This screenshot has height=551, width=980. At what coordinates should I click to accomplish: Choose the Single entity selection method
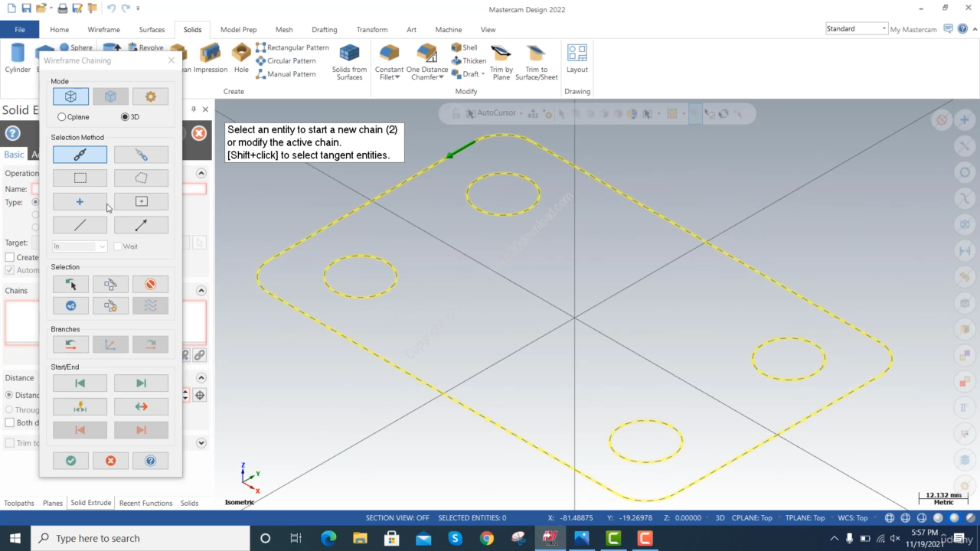(x=80, y=225)
